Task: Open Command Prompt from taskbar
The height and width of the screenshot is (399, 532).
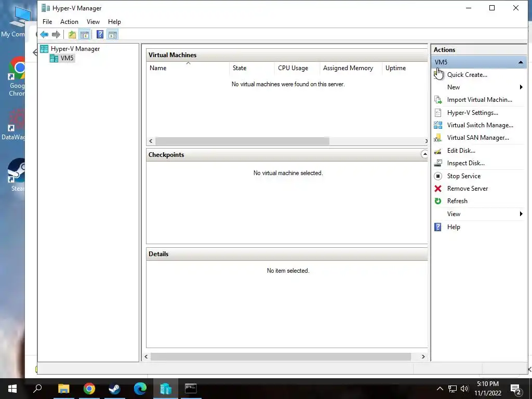Action: point(191,389)
